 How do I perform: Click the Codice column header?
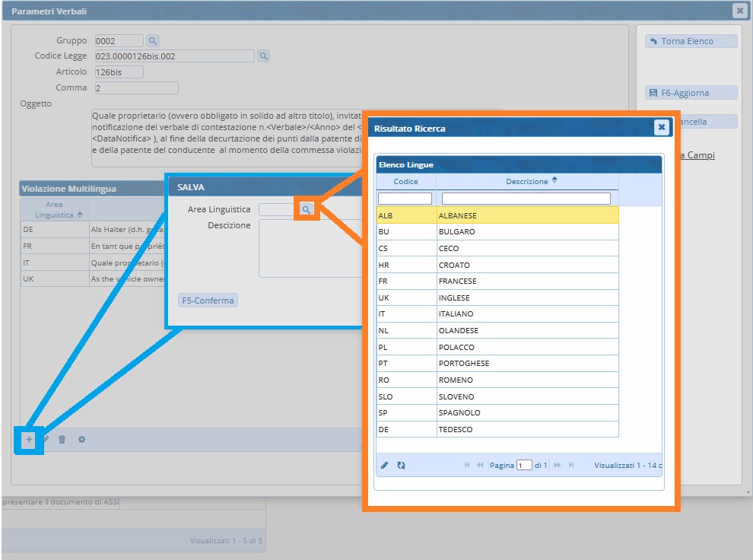coord(406,182)
